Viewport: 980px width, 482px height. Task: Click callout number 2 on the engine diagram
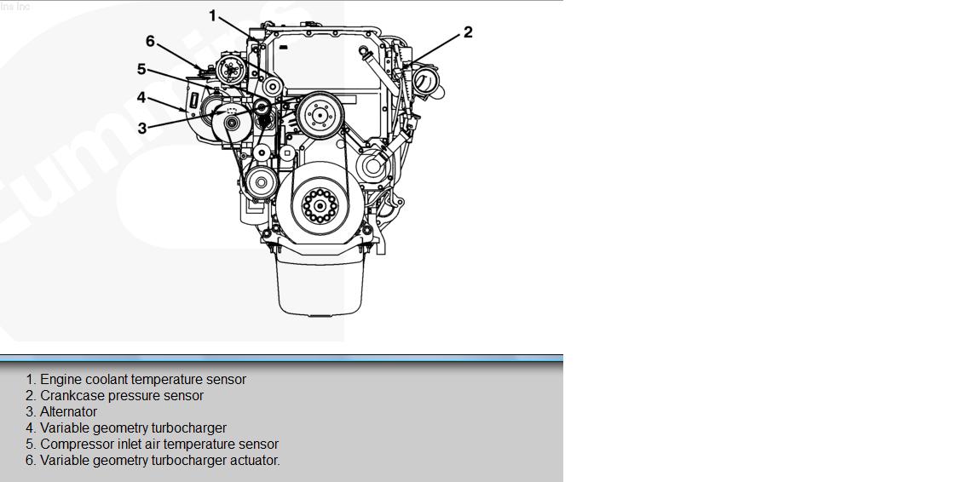[468, 32]
